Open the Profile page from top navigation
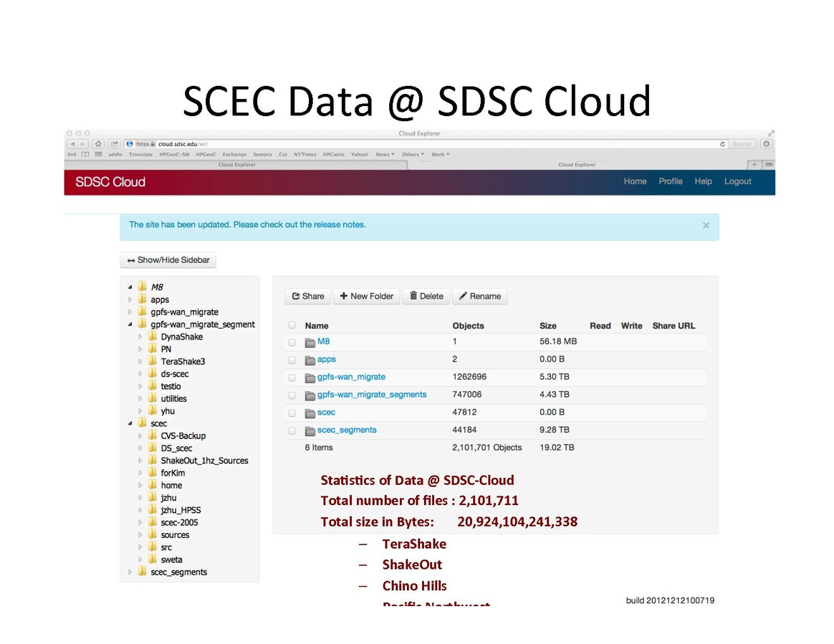 pyautogui.click(x=670, y=182)
